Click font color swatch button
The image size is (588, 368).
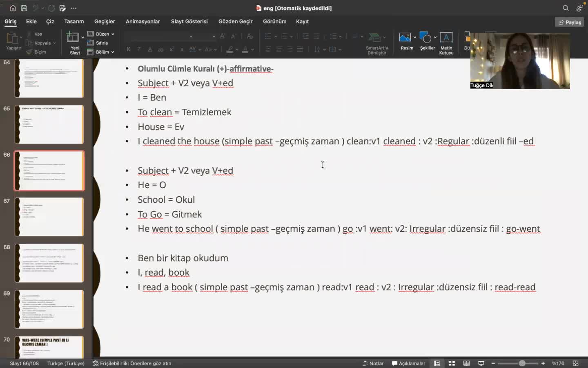[x=245, y=49]
